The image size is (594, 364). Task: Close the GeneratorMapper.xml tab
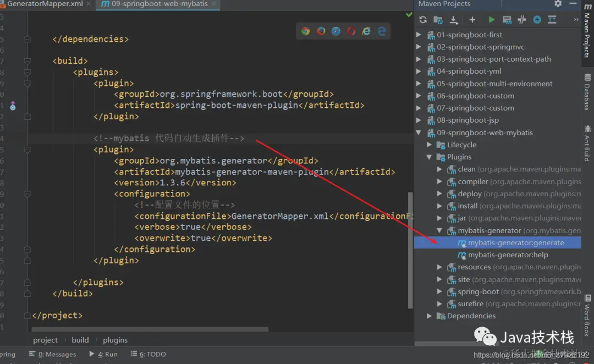pos(89,4)
